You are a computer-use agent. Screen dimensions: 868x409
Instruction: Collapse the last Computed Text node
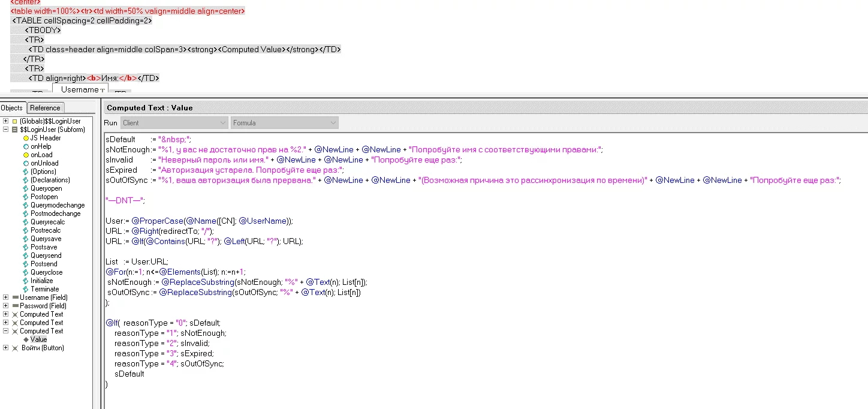coord(5,331)
